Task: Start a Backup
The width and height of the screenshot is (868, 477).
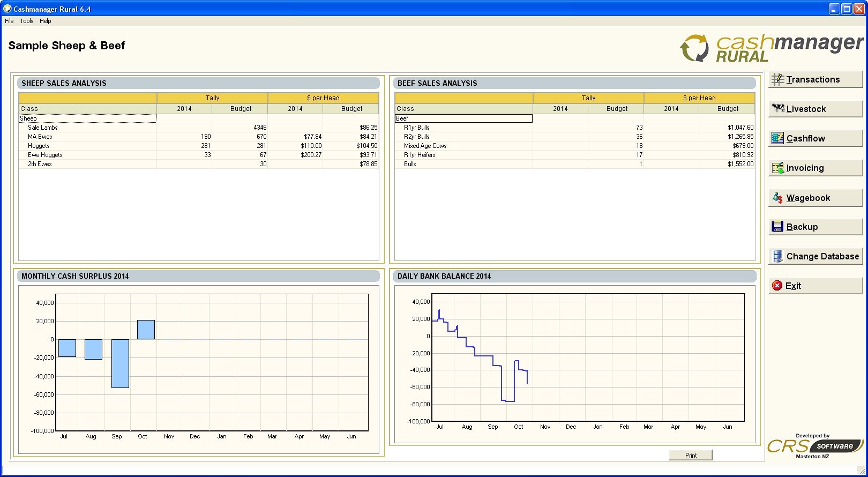Action: tap(815, 227)
